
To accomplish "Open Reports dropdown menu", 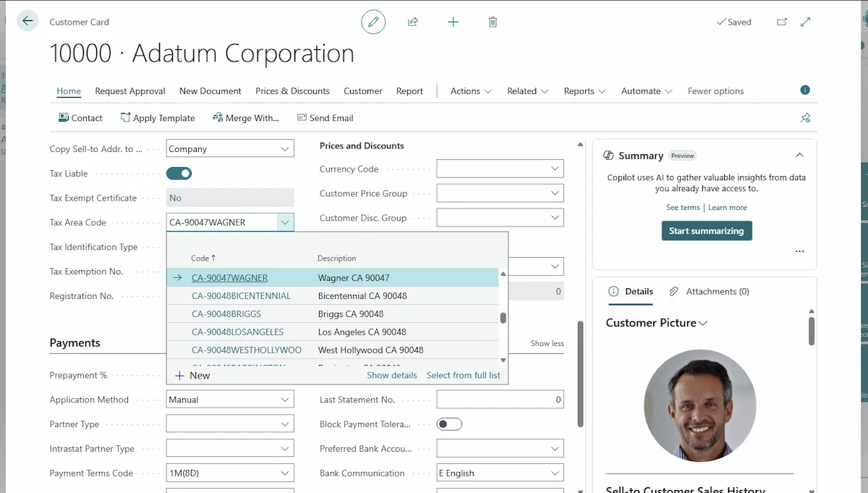I will [584, 90].
